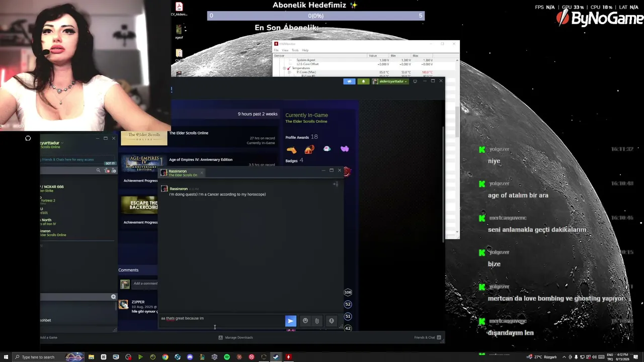Image resolution: width=644 pixels, height=362 pixels.
Task: Click the HWMonitor scrollbar down arrow
Action: click(x=457, y=232)
